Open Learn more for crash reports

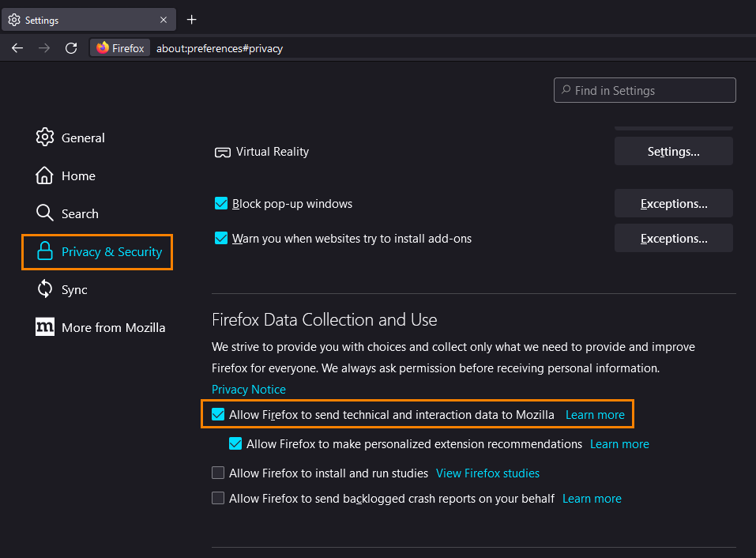tap(592, 498)
